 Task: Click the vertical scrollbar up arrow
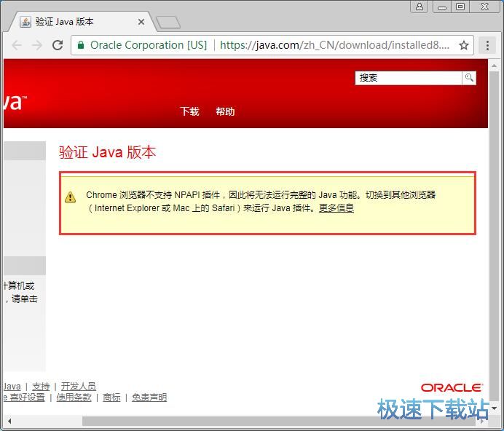tap(494, 66)
